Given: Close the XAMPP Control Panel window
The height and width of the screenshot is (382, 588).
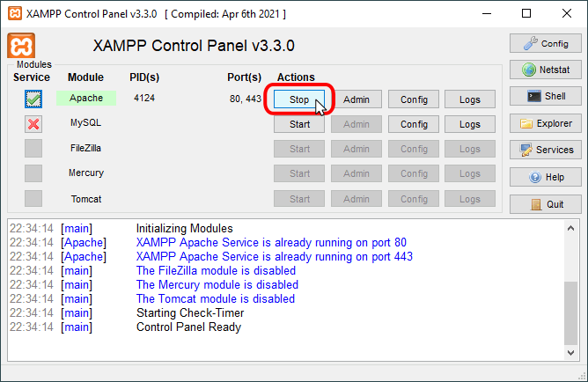Looking at the screenshot, I should point(567,13).
